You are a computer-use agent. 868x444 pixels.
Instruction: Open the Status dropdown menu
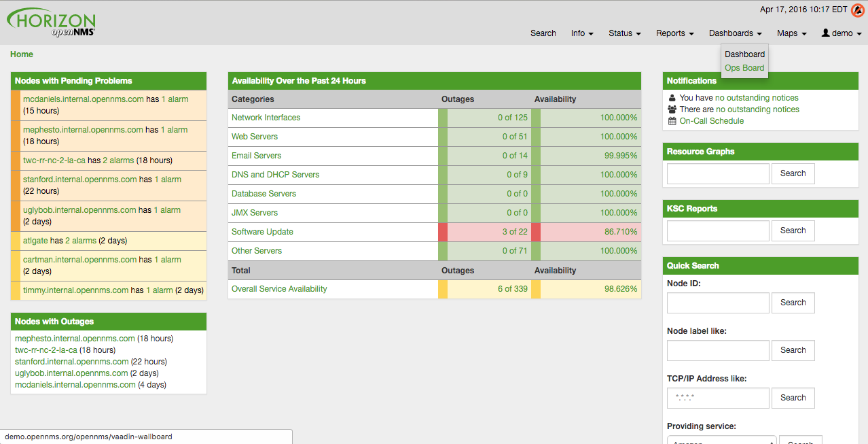625,33
